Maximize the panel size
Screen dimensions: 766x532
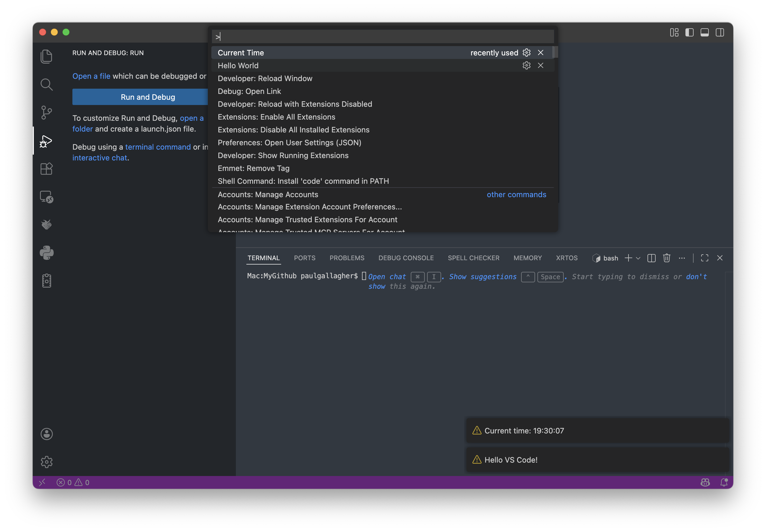pos(704,258)
